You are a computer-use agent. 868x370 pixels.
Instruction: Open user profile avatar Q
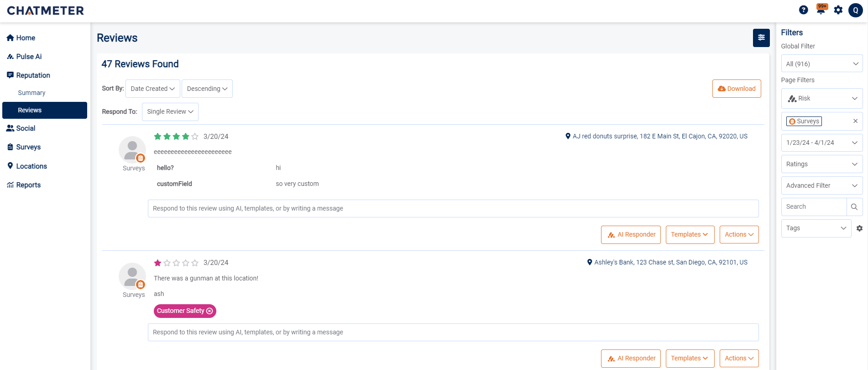point(856,10)
